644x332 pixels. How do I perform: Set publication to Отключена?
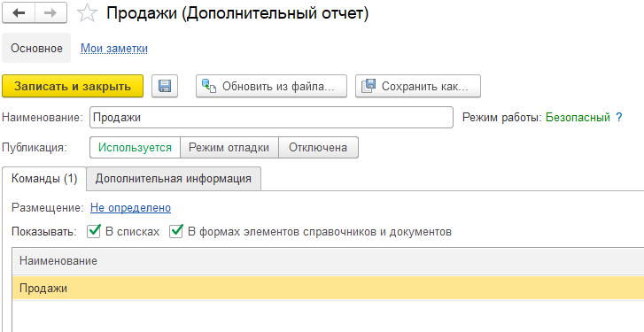[x=318, y=147]
